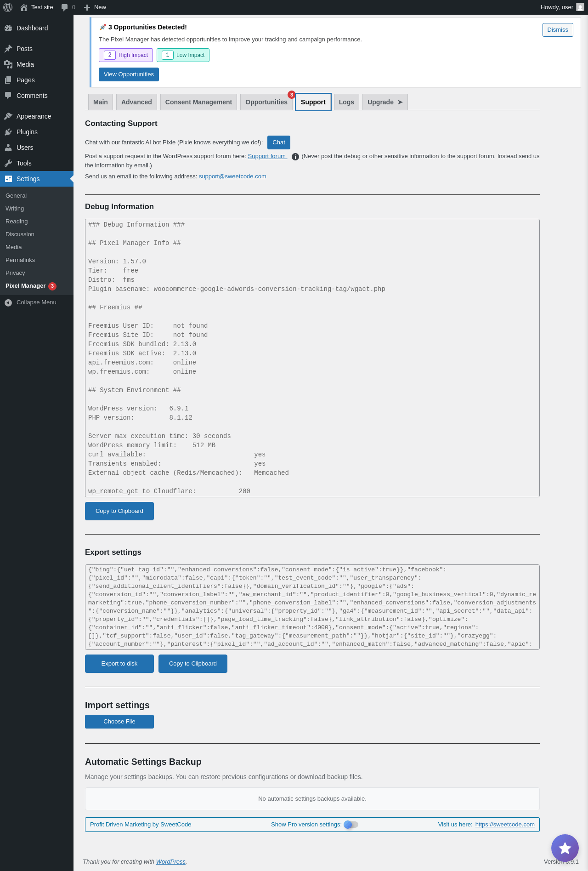Click the WordPress logo icon
The height and width of the screenshot is (871, 588).
8,7
